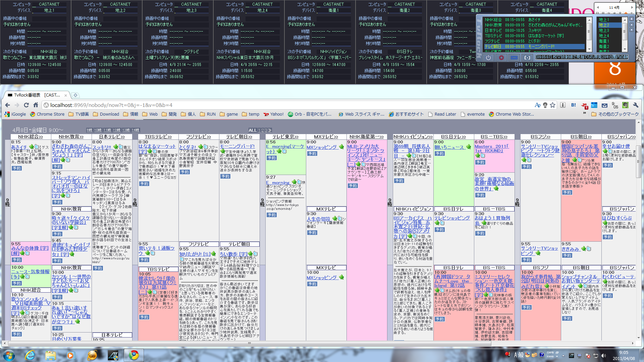Click the light bulb icon in the address bar
644x362 pixels.
click(545, 105)
